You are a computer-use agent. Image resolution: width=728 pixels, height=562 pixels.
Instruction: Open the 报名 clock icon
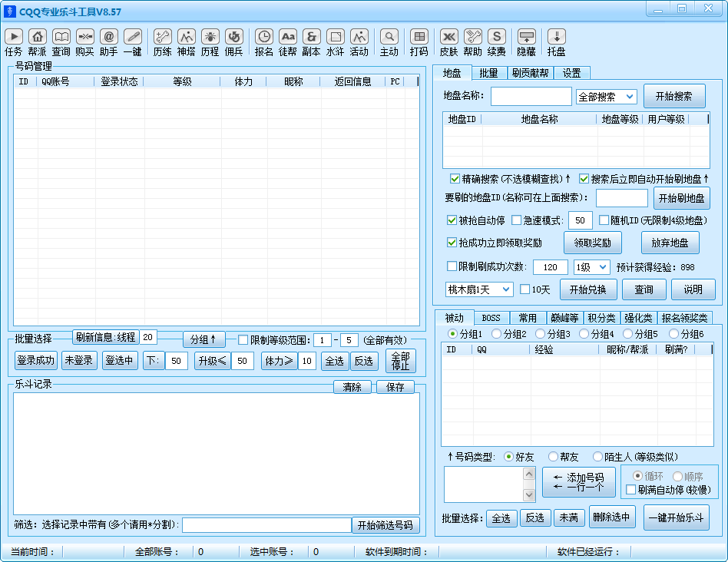[264, 36]
